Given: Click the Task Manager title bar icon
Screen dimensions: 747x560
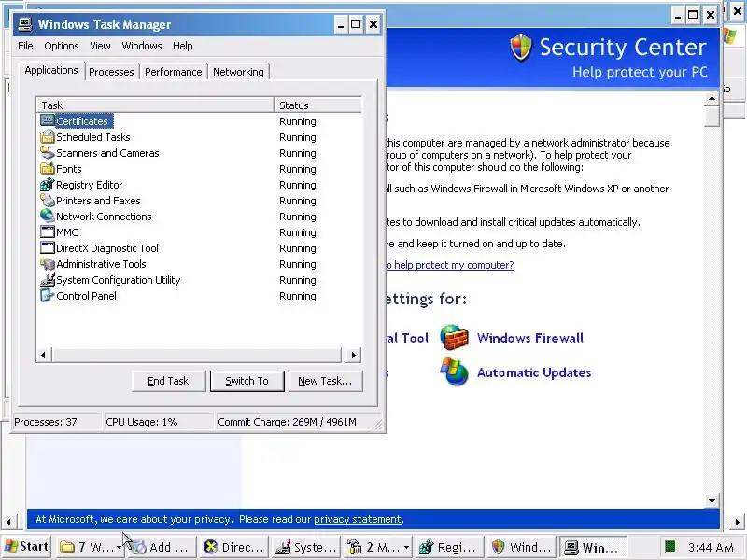Looking at the screenshot, I should coord(25,24).
